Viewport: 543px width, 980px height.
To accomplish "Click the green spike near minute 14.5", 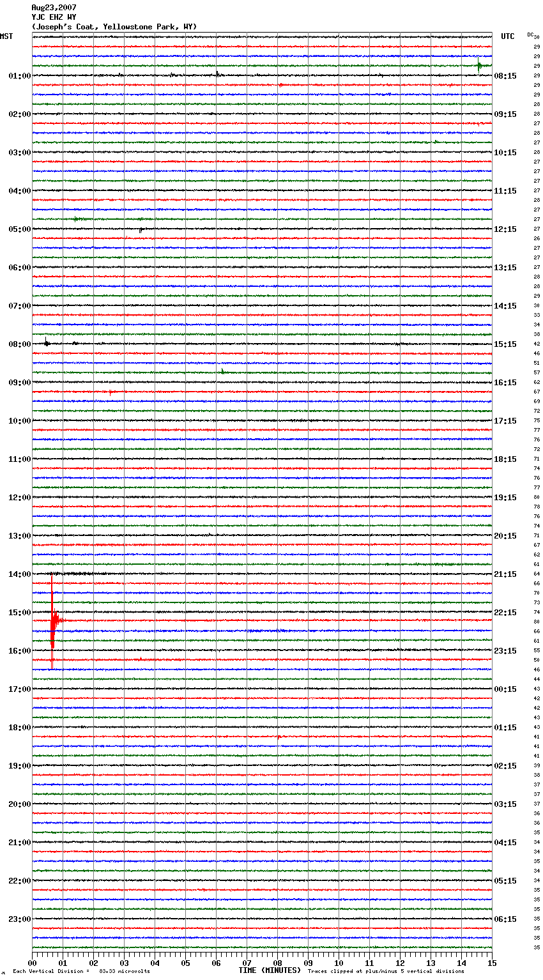I will [x=479, y=65].
